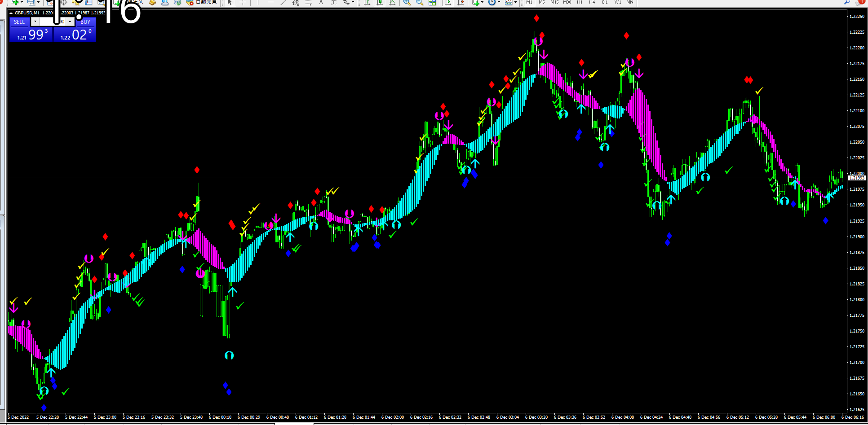868x425 pixels.
Task: Click the 6 Dec 03:20 time axis label
Action: pyautogui.click(x=536, y=417)
